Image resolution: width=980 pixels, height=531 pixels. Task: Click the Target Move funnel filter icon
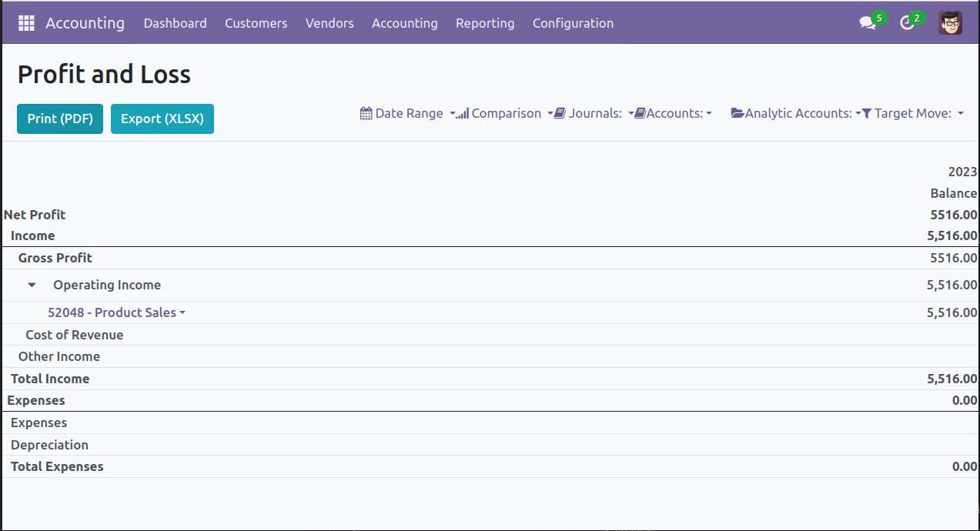(x=866, y=113)
